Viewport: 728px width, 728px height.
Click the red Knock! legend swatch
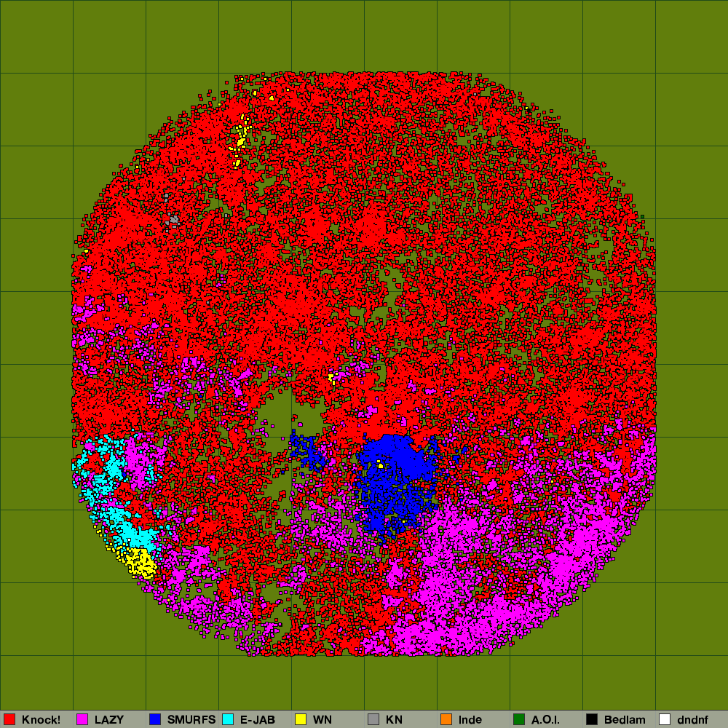coord(9,719)
